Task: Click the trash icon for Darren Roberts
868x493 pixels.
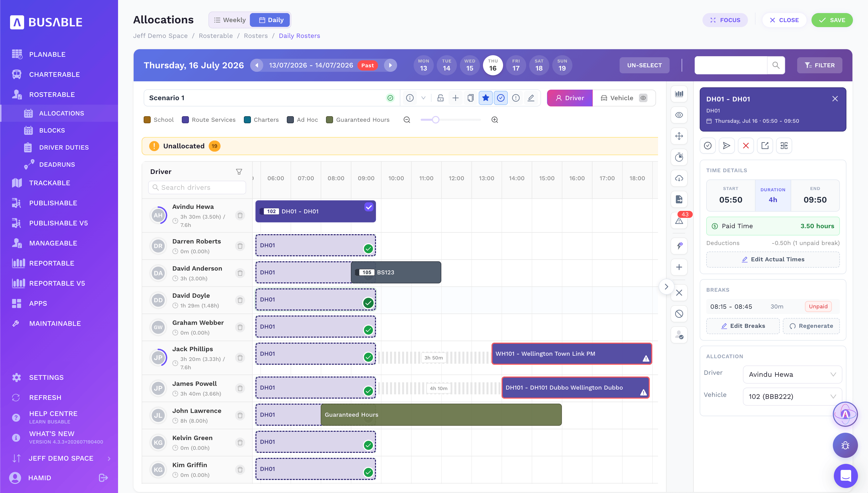Action: click(240, 246)
